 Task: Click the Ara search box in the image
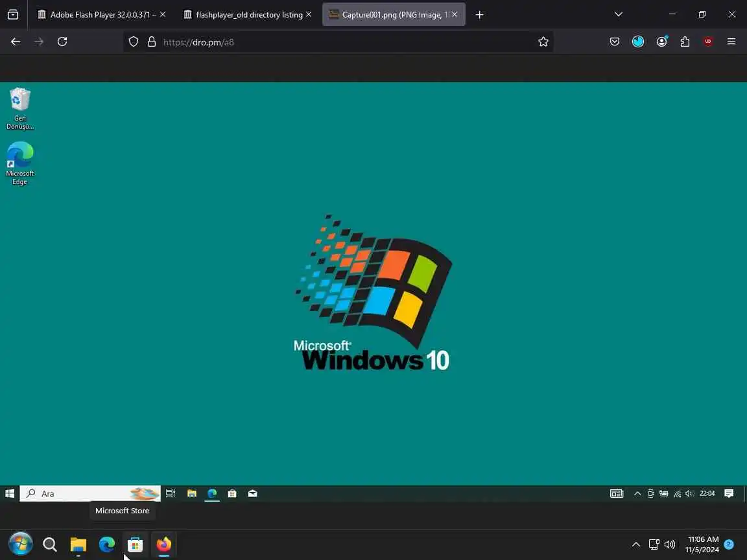point(90,493)
